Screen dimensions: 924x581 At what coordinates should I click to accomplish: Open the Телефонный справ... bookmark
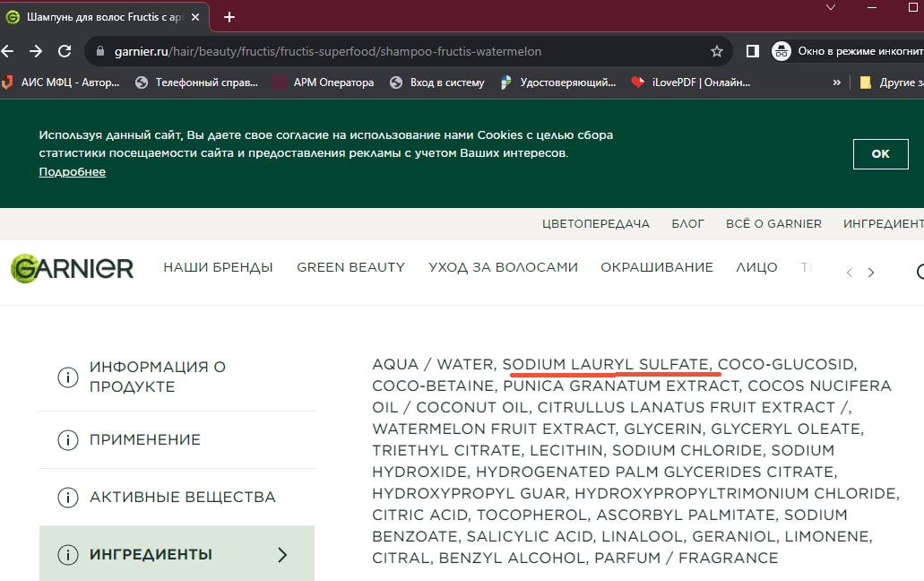coord(197,82)
